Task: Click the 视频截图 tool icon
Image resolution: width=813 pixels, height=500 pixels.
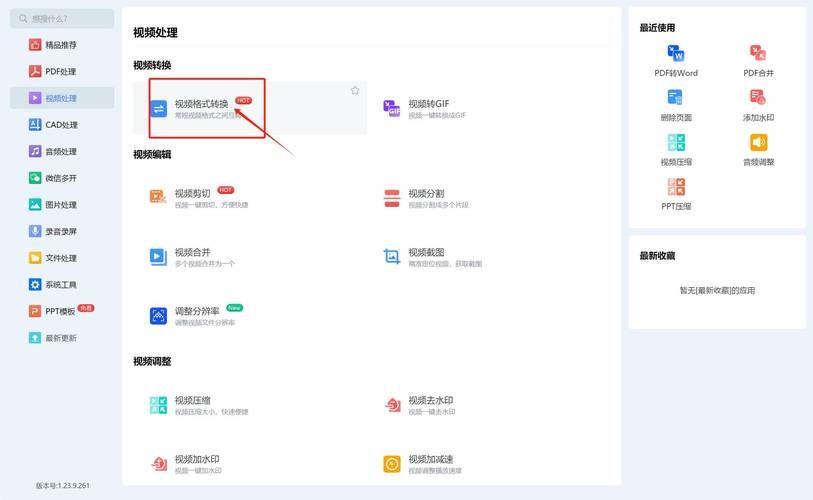Action: pyautogui.click(x=392, y=257)
